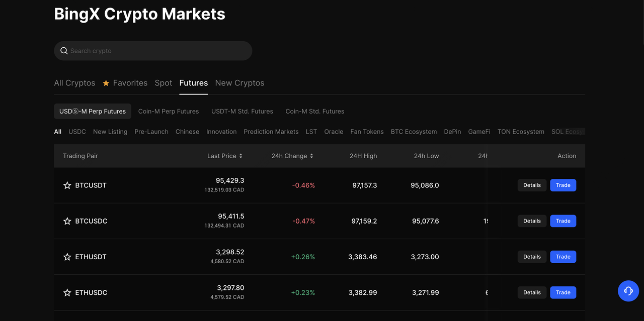Switch to the Spot tab
The height and width of the screenshot is (321, 644).
(x=163, y=83)
